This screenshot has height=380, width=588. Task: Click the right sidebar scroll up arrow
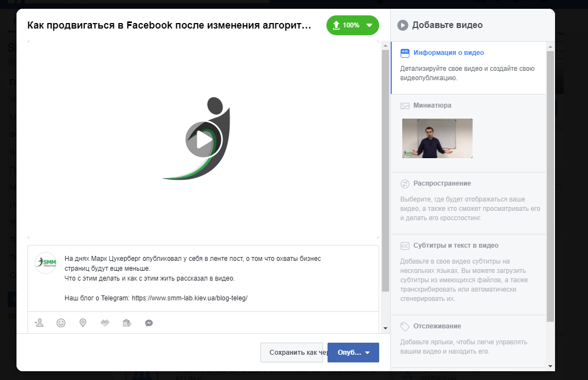tap(550, 47)
